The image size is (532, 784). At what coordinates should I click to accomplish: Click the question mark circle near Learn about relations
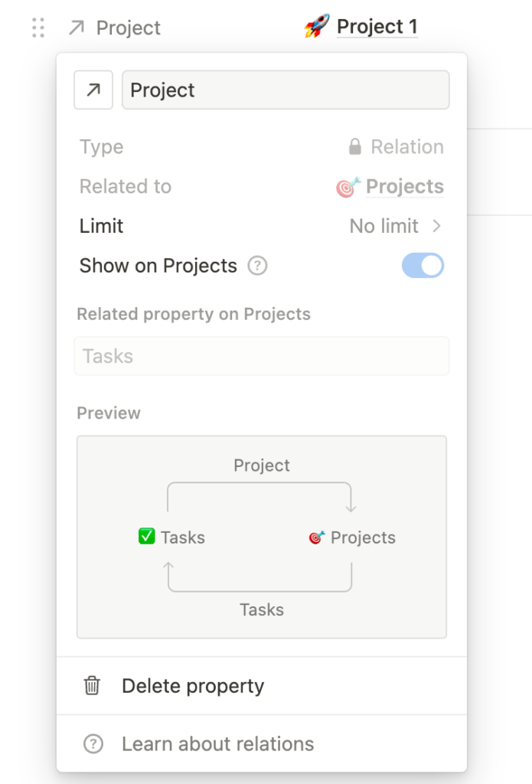coord(92,743)
